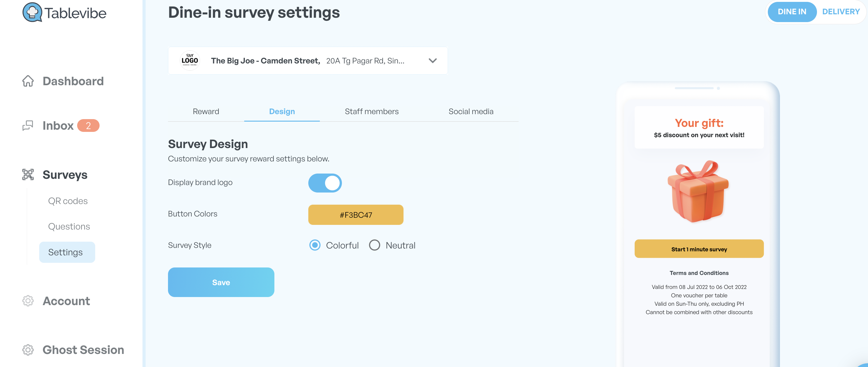Image resolution: width=868 pixels, height=367 pixels.
Task: Click 'Valid on Sun-Thu only, excluding PH'
Action: tap(699, 304)
